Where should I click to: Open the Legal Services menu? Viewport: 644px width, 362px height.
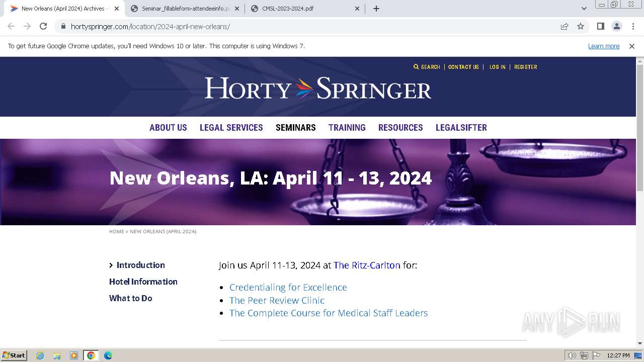[231, 128]
